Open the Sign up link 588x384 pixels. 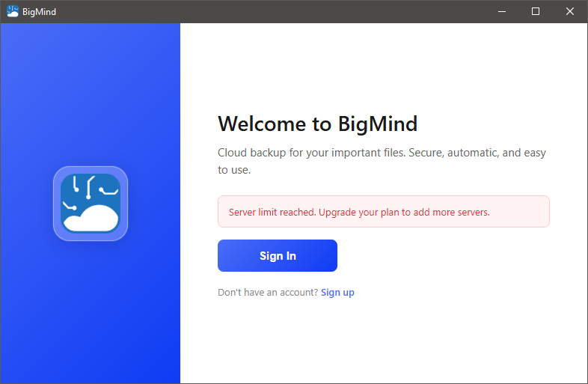337,293
